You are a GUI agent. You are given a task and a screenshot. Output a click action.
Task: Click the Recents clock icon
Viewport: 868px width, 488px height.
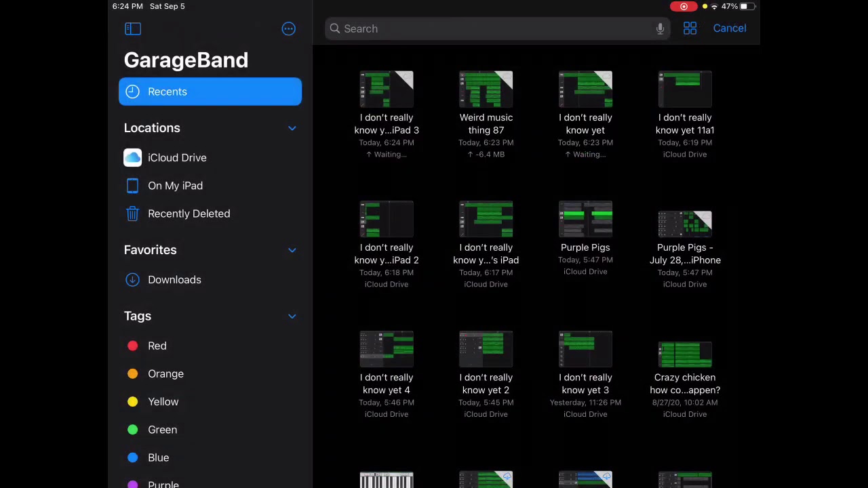[x=132, y=91]
